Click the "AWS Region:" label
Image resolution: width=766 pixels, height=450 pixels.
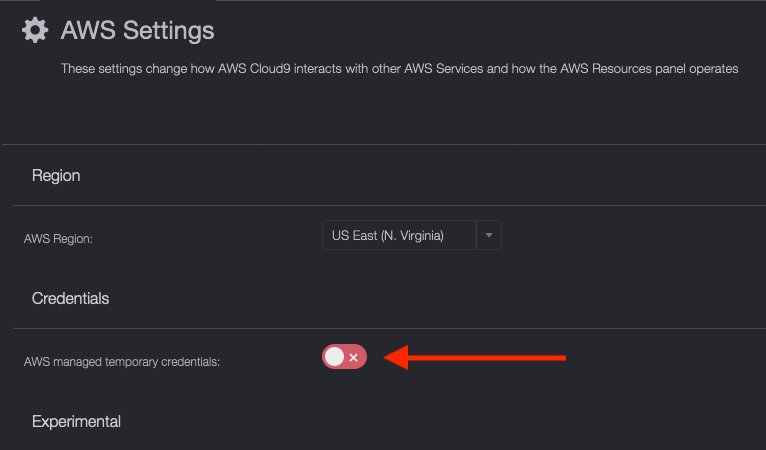[58, 239]
